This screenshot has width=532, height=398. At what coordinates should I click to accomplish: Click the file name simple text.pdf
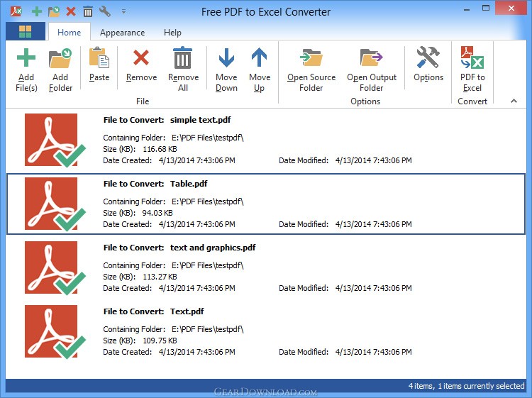pyautogui.click(x=200, y=120)
